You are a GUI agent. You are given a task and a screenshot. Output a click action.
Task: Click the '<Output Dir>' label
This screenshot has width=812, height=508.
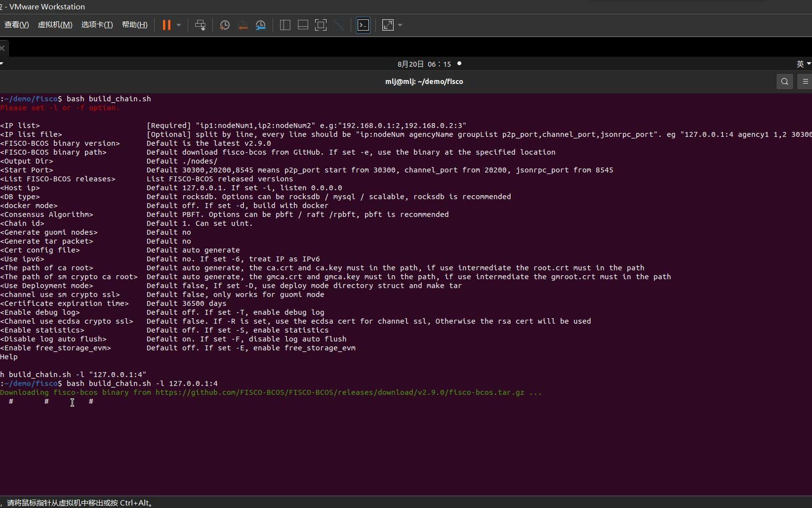click(x=27, y=161)
